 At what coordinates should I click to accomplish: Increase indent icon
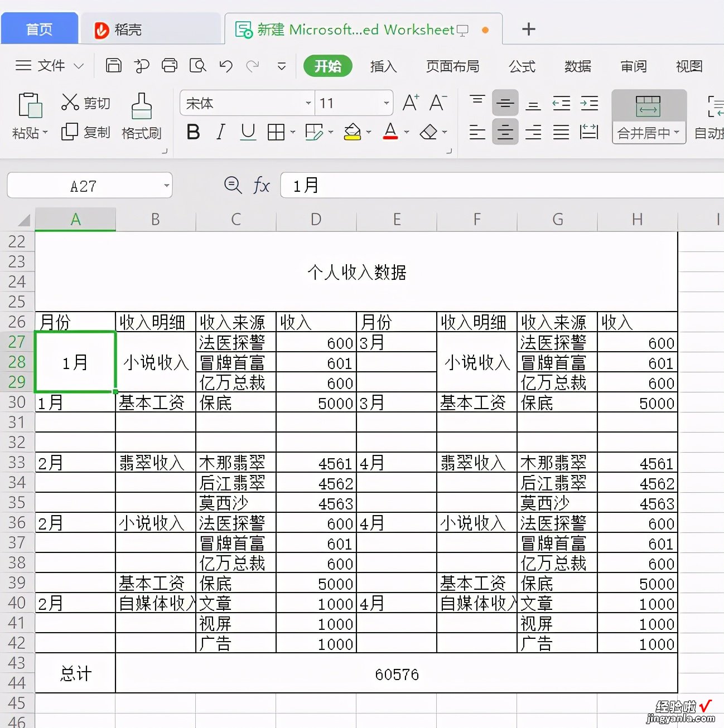589,103
